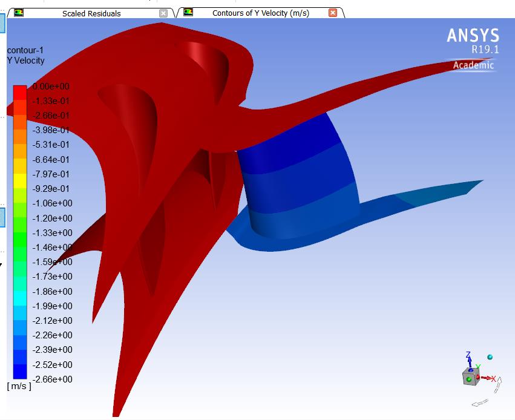Click the Scaled Residuals tab icon
Screen dimensions: 515x420
point(19,13)
